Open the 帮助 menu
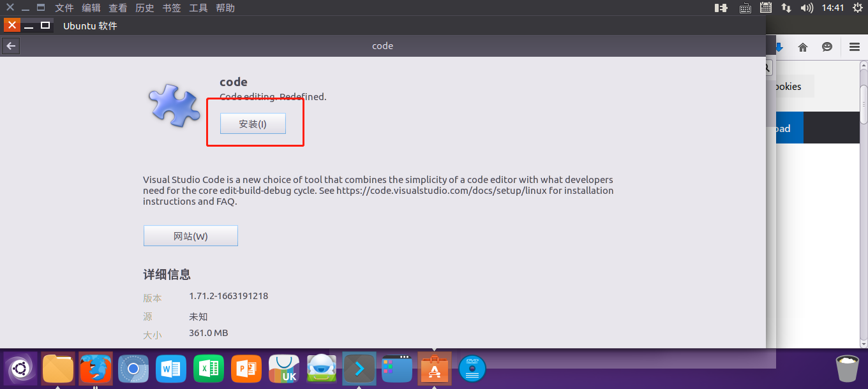 [x=225, y=8]
